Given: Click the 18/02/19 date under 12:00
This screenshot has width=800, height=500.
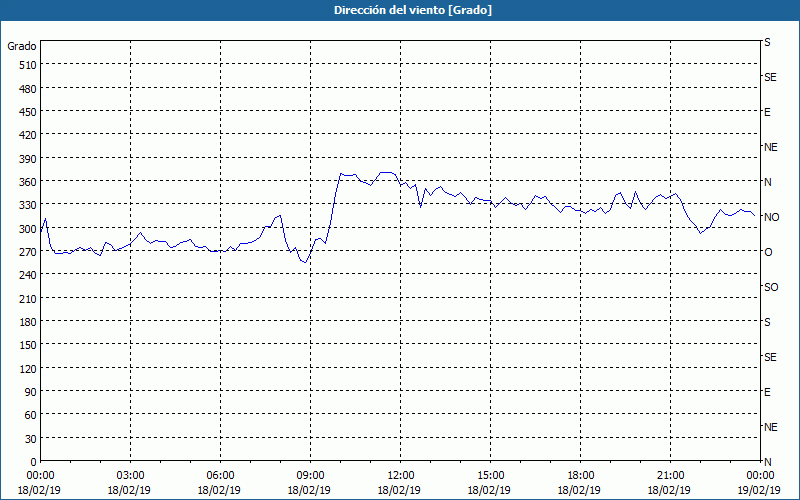Looking at the screenshot, I should (399, 490).
